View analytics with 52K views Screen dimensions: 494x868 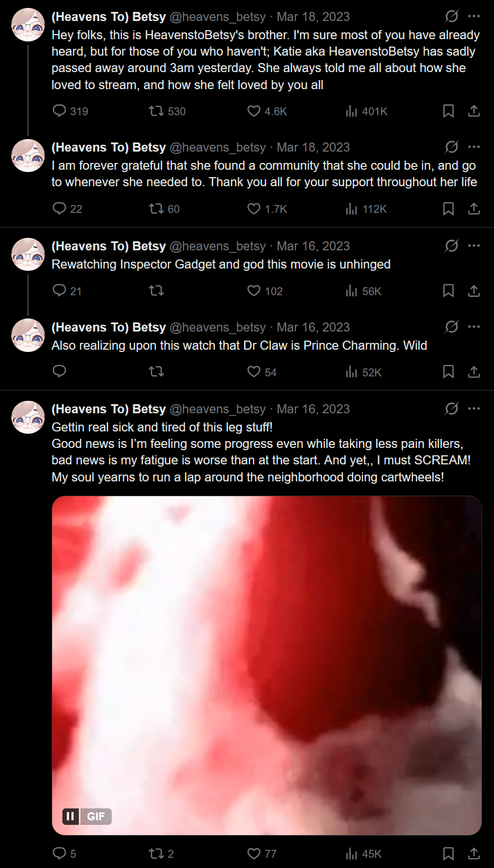[364, 372]
